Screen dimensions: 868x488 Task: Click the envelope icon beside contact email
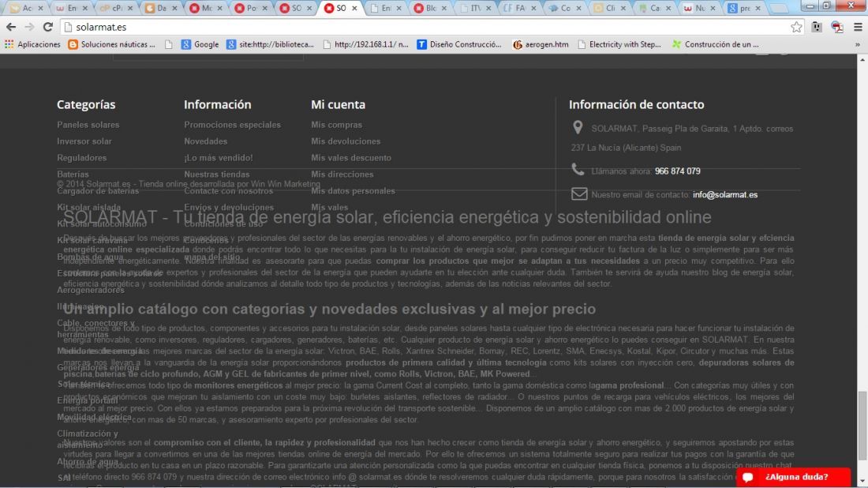pyautogui.click(x=579, y=194)
